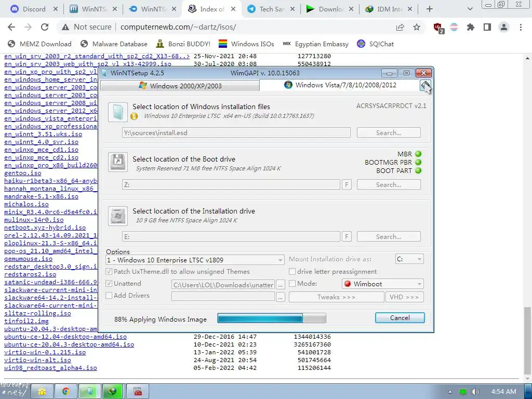Select the Windows Vista/7/8/10/2008/2012 tab
The image size is (532, 399).
pyautogui.click(x=340, y=85)
